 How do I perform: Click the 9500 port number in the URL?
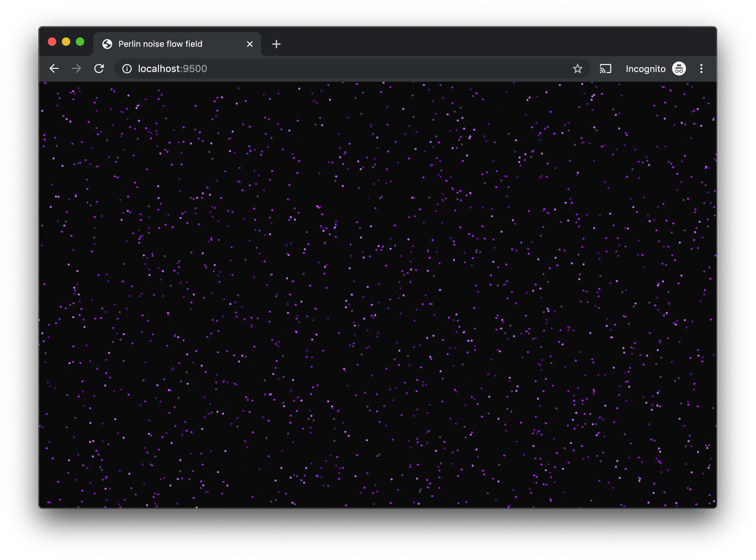click(195, 69)
